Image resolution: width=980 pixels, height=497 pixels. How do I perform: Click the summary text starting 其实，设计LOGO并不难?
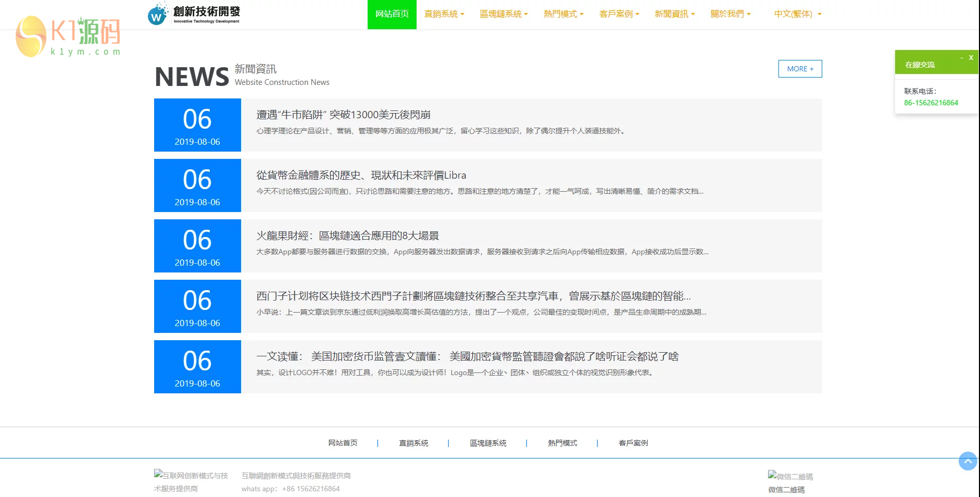(x=456, y=372)
